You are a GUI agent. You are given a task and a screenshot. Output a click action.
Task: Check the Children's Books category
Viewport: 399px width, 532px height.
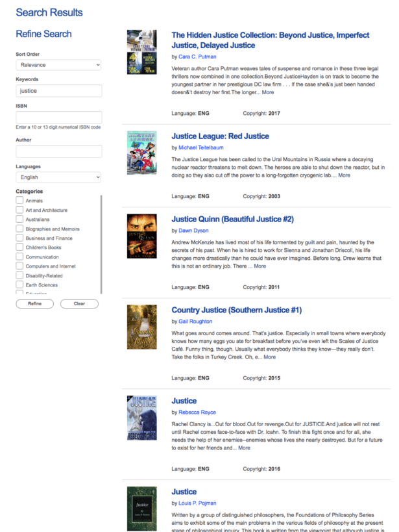pos(19,247)
